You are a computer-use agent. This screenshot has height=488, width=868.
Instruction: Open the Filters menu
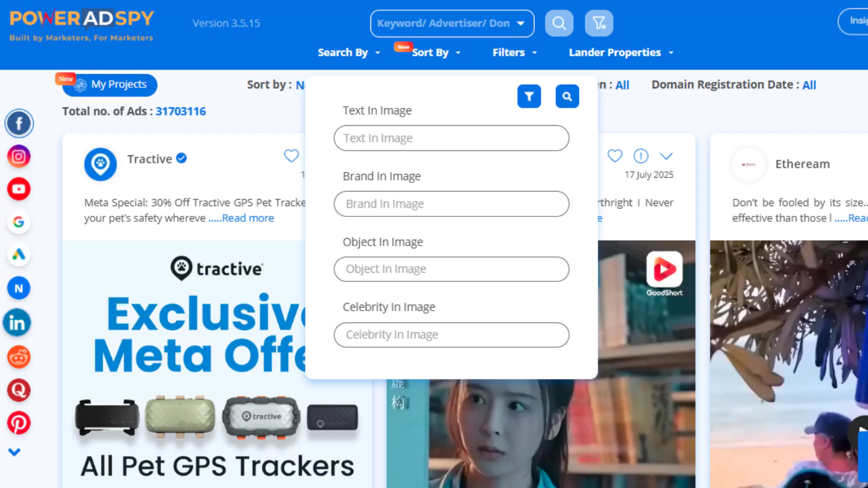tap(515, 53)
